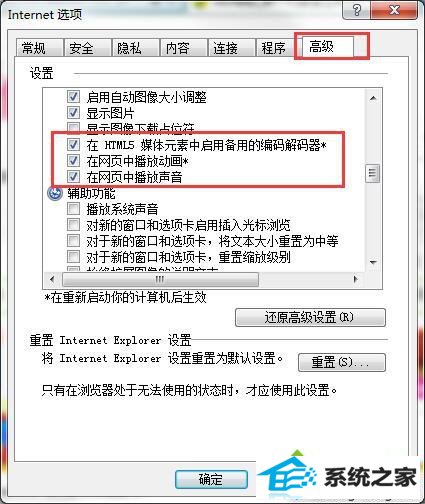Screen dimensions: 425x504
Task: Click the horizontal scrollbar left arrow
Action: (x=52, y=279)
